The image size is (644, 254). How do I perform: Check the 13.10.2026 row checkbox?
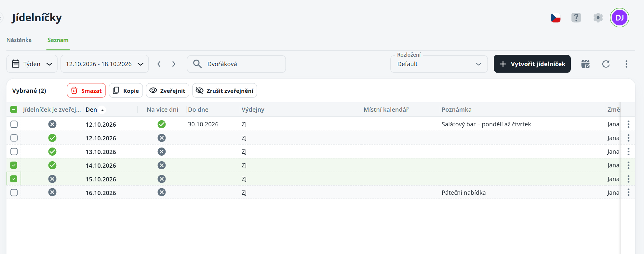click(14, 151)
